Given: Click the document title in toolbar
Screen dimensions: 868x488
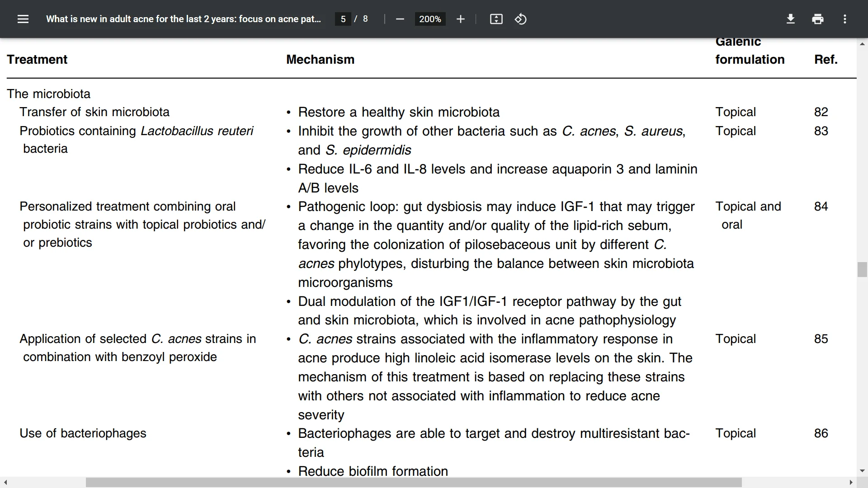Looking at the screenshot, I should coord(184,19).
